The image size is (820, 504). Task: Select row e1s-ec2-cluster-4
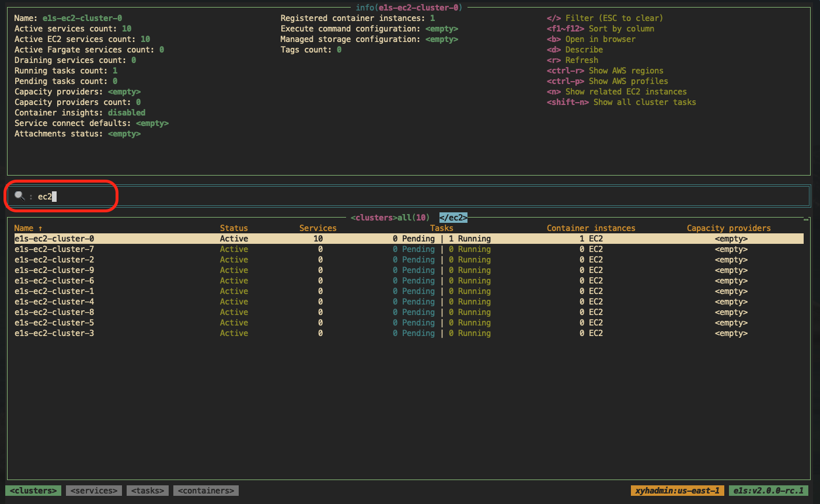coord(409,302)
